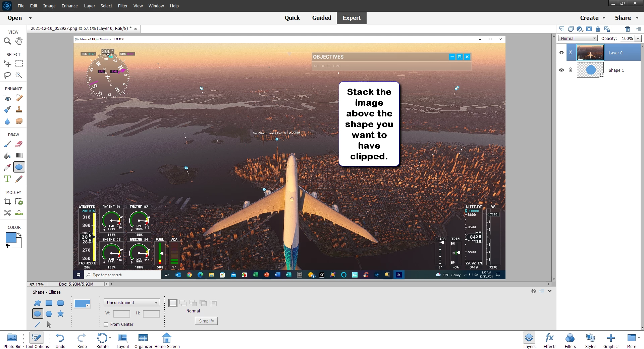Viewport: 644px width, 349px height.
Task: Select the Smart Brush tool
Action: click(7, 109)
